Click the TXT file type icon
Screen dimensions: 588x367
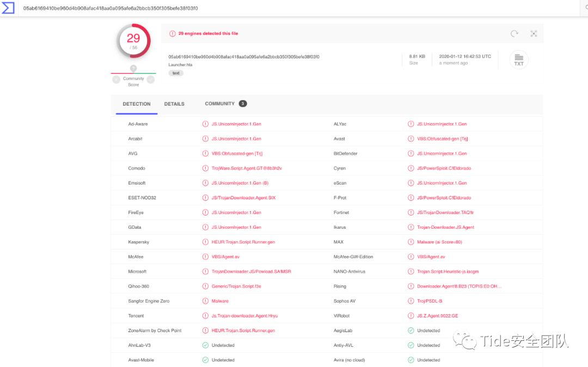click(x=519, y=59)
